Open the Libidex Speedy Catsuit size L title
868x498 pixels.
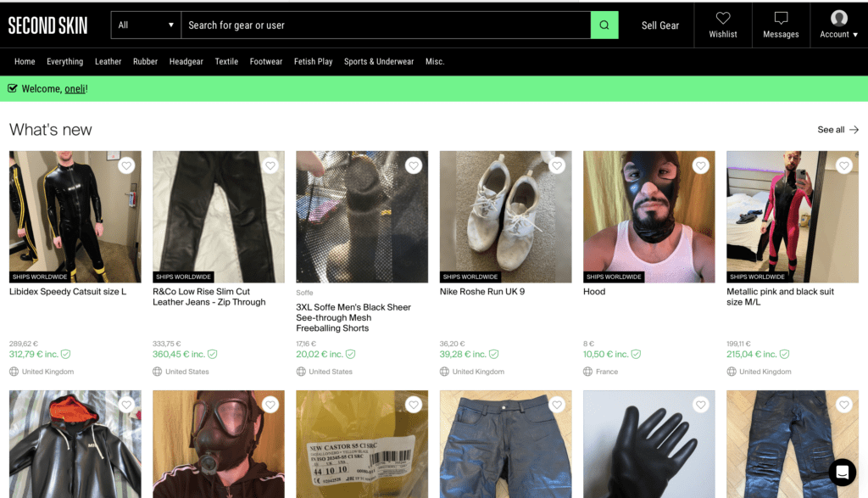click(68, 291)
